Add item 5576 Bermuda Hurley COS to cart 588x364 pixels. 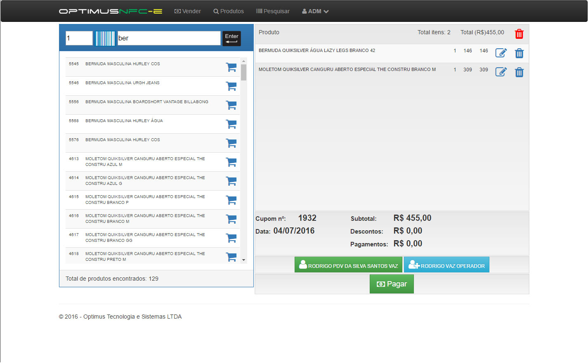tap(231, 143)
